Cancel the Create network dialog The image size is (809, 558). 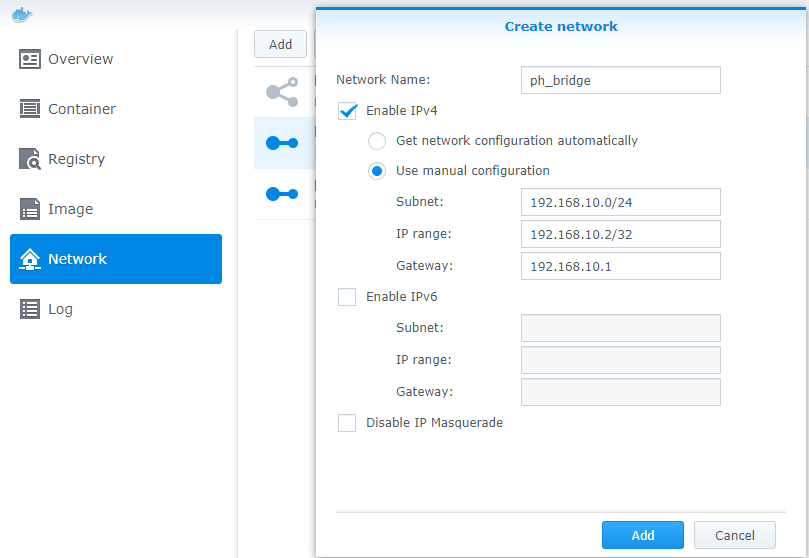tap(735, 535)
